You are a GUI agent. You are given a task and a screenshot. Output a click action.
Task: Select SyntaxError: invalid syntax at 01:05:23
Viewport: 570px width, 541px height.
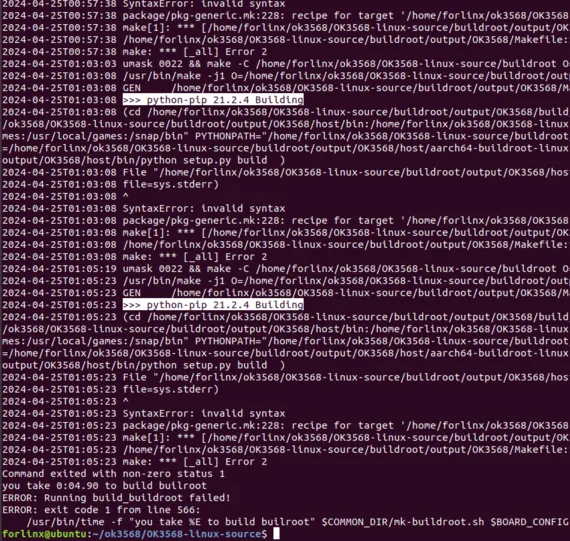click(x=204, y=413)
